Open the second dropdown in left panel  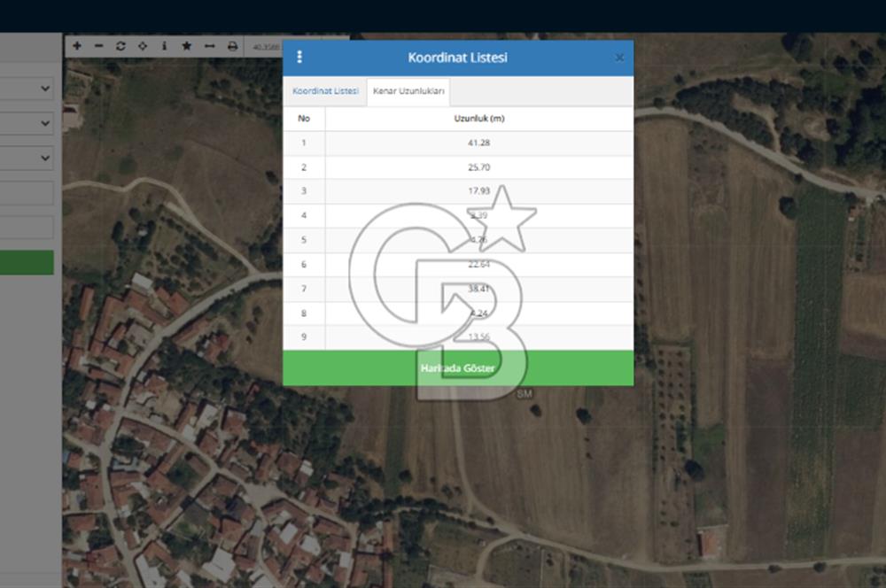27,124
